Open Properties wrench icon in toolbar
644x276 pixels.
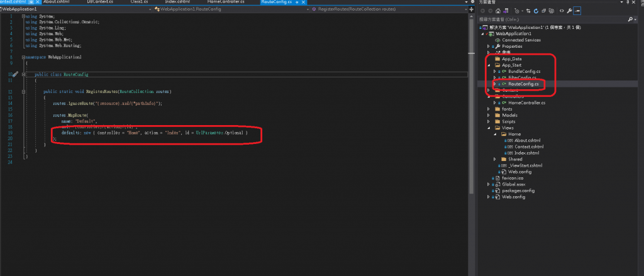[x=569, y=11]
